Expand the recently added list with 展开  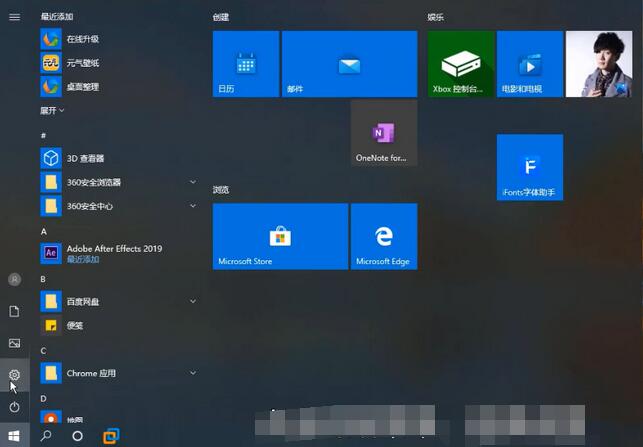(x=52, y=110)
